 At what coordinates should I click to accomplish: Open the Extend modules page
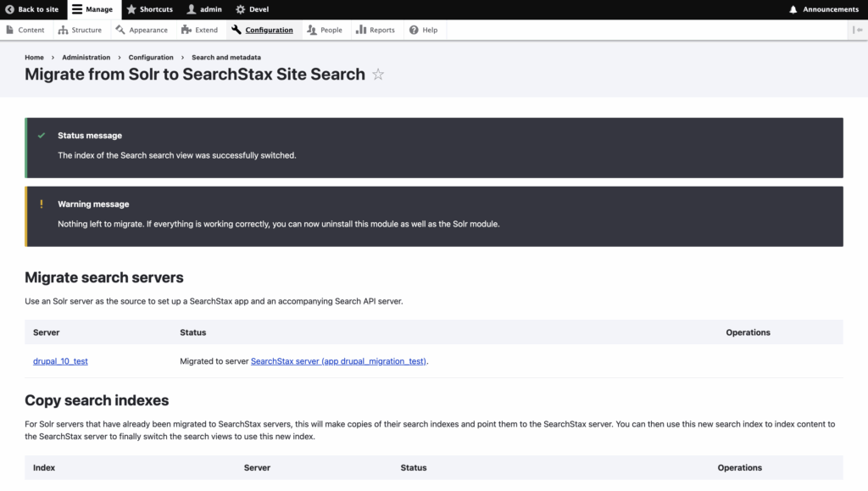200,30
